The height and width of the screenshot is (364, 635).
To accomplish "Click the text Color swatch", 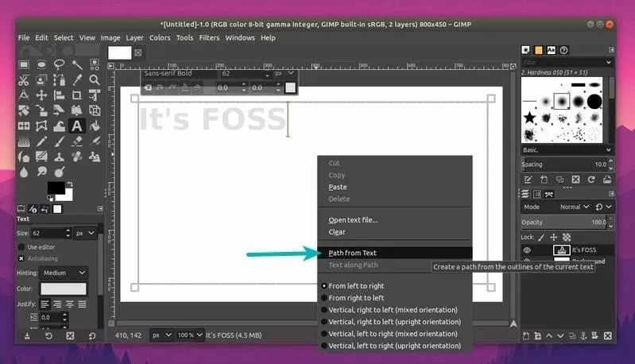I will tap(63, 288).
